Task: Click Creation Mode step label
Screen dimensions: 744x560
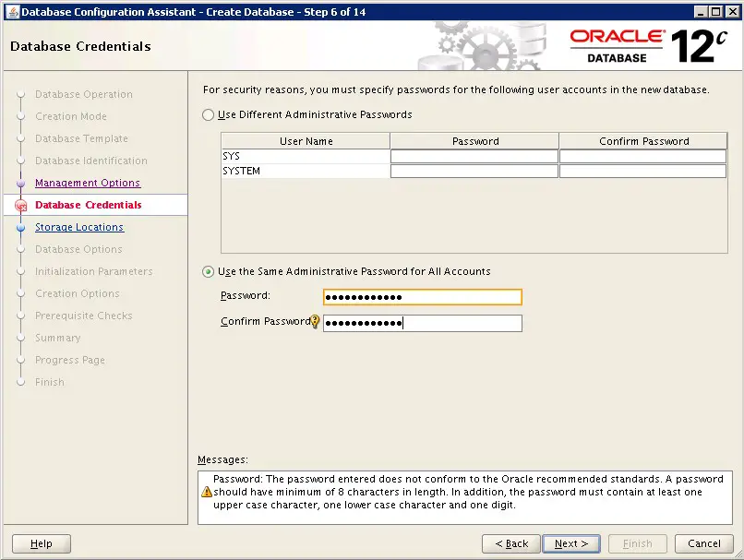Action: point(71,116)
